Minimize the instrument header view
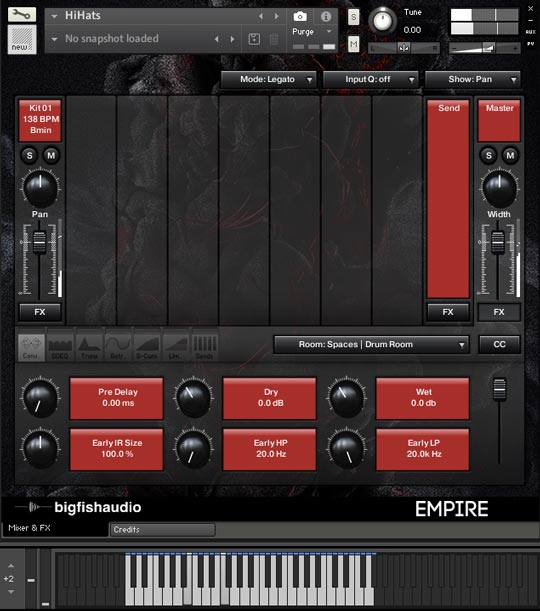 coord(530,20)
